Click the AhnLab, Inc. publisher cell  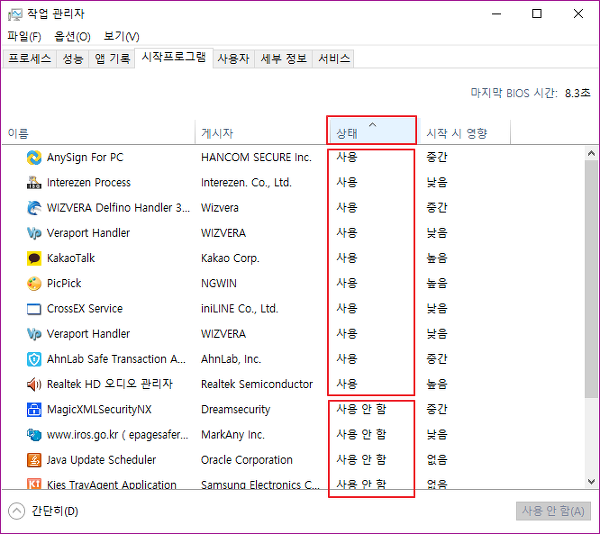231,359
